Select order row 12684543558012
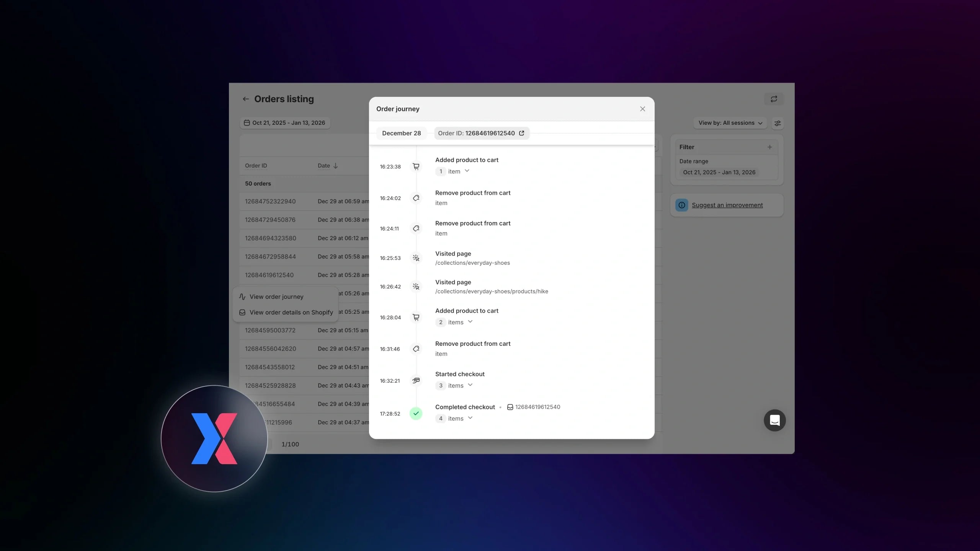Image resolution: width=980 pixels, height=551 pixels. [x=305, y=367]
